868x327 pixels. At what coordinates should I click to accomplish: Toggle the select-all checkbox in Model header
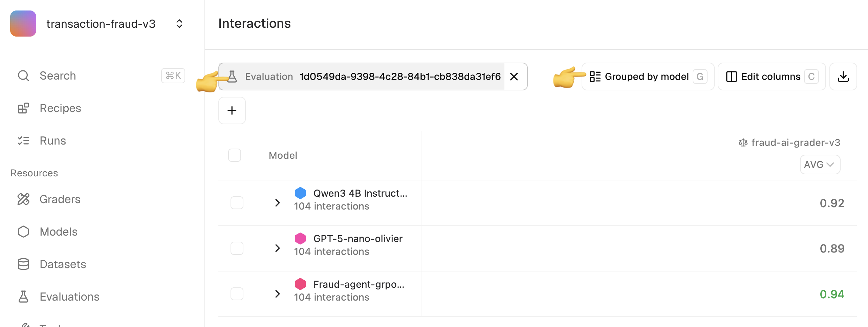click(235, 155)
